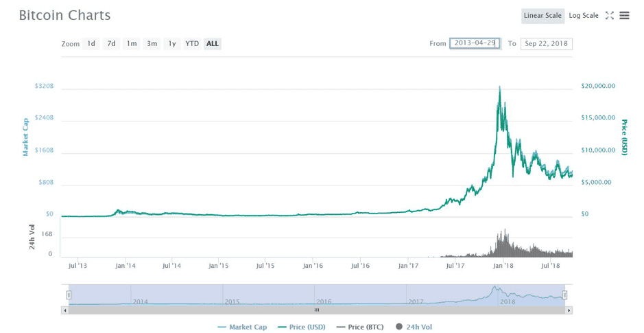Toggle Price (USD) series in legend
Viewport: 644px width, 333px height.
pyautogui.click(x=302, y=328)
